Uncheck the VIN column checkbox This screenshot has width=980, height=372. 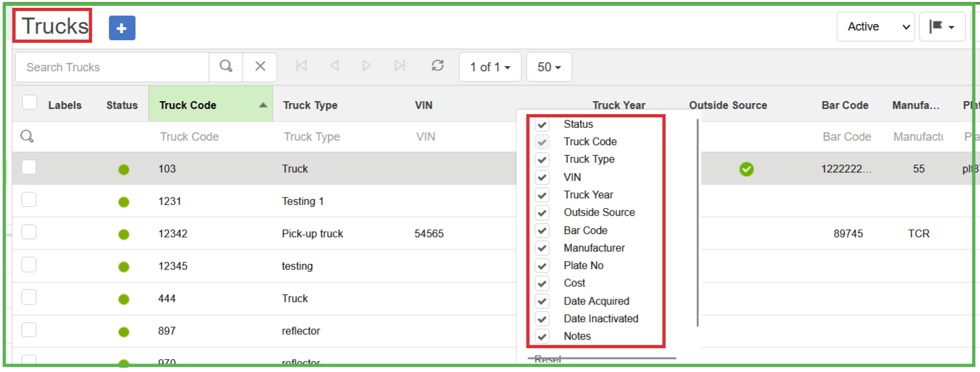coord(543,177)
